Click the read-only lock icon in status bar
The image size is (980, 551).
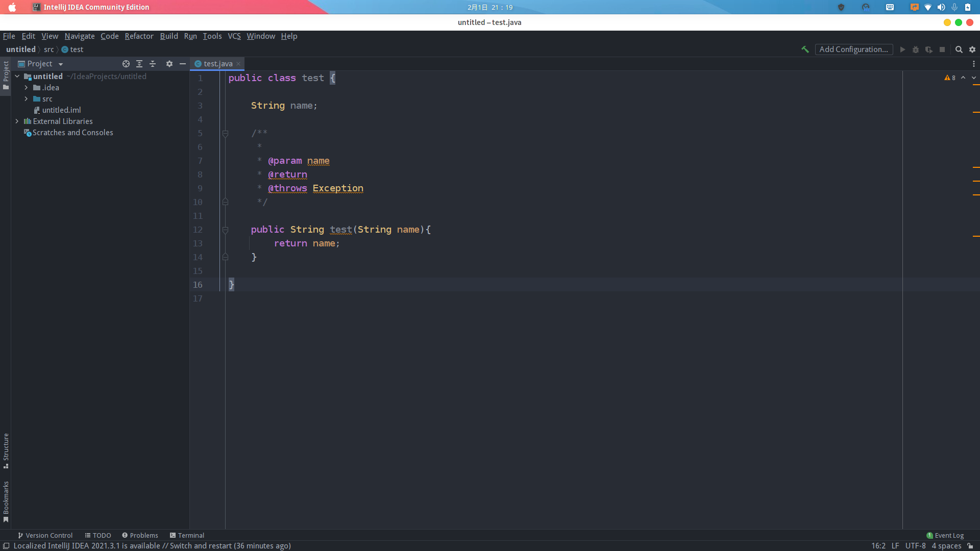tap(970, 546)
